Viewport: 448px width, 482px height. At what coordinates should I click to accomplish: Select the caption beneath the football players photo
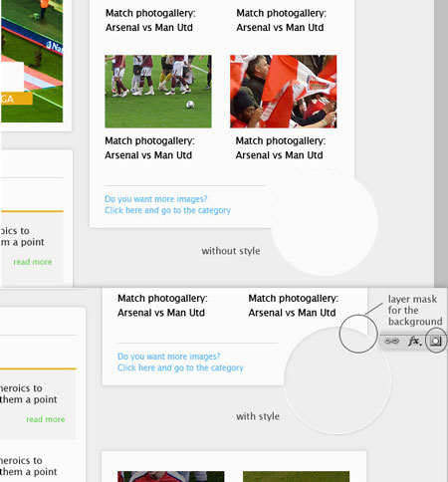click(x=149, y=147)
